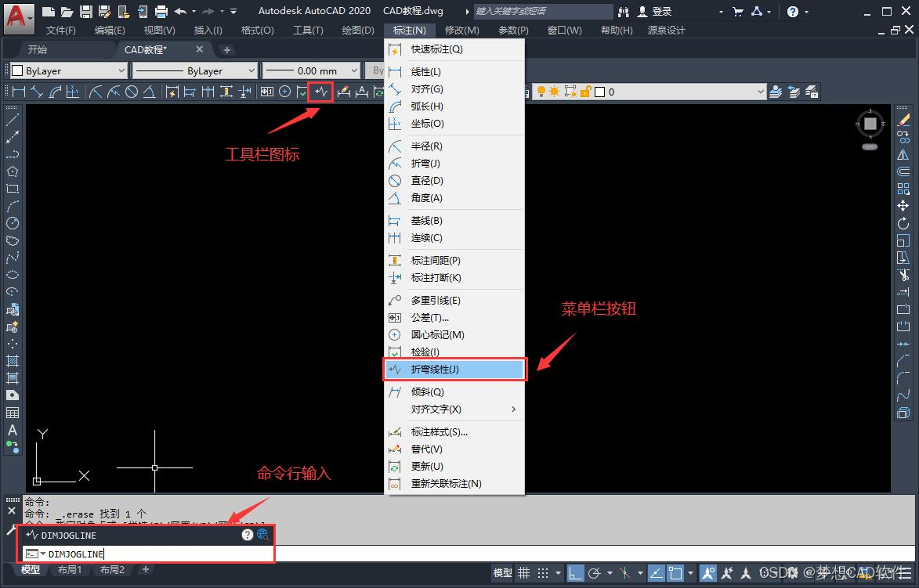
Task: Click the Plot printer icon
Action: pyautogui.click(x=161, y=11)
